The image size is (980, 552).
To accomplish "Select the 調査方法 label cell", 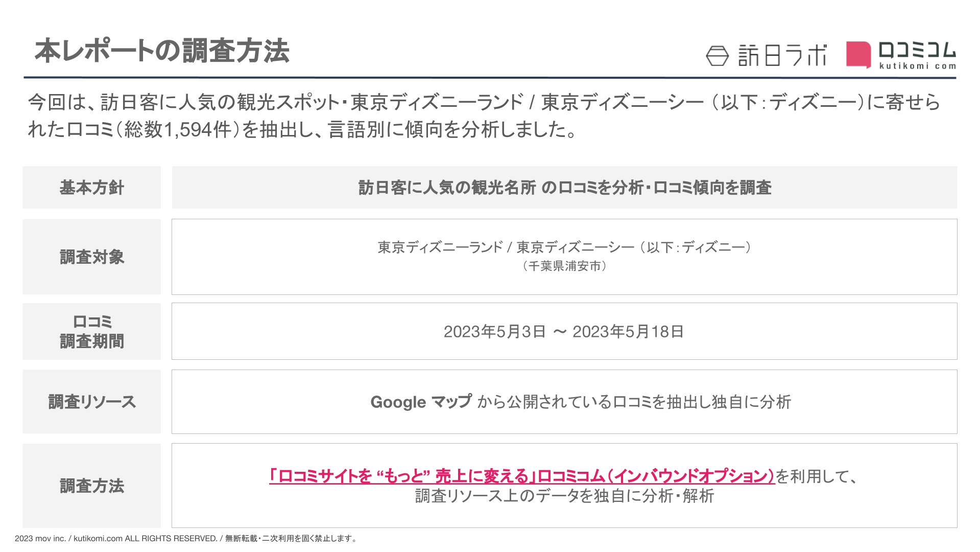I will 92,486.
